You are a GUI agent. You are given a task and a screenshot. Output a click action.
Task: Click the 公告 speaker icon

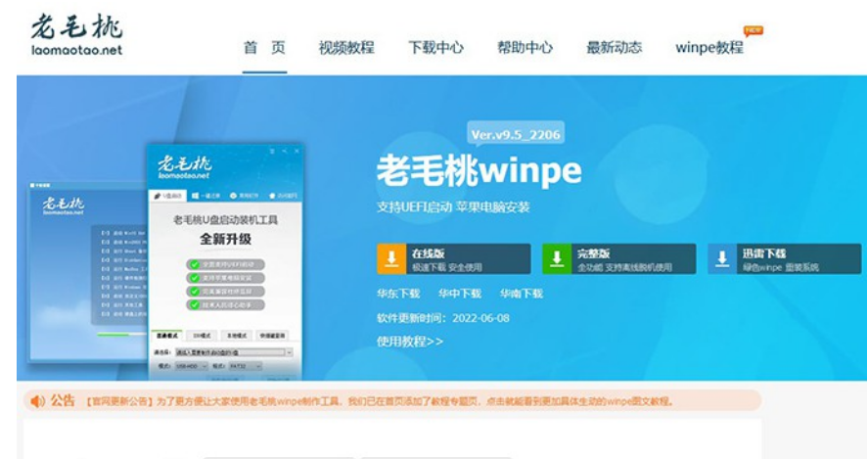pos(37,401)
